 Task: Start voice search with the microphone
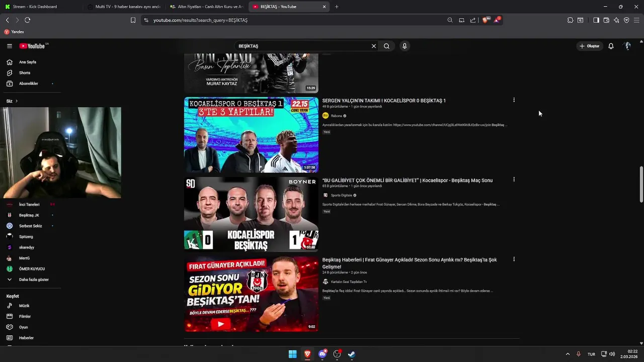point(405,46)
